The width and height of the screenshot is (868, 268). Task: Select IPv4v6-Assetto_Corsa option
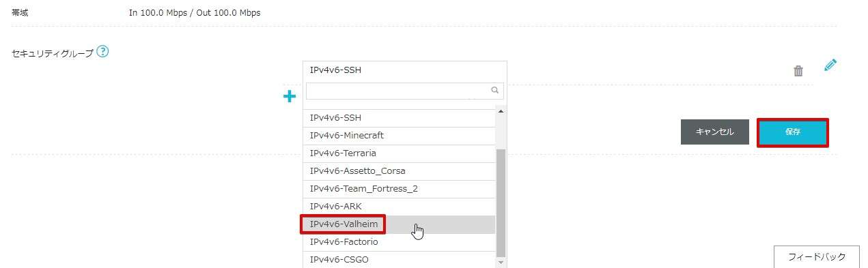pos(400,171)
